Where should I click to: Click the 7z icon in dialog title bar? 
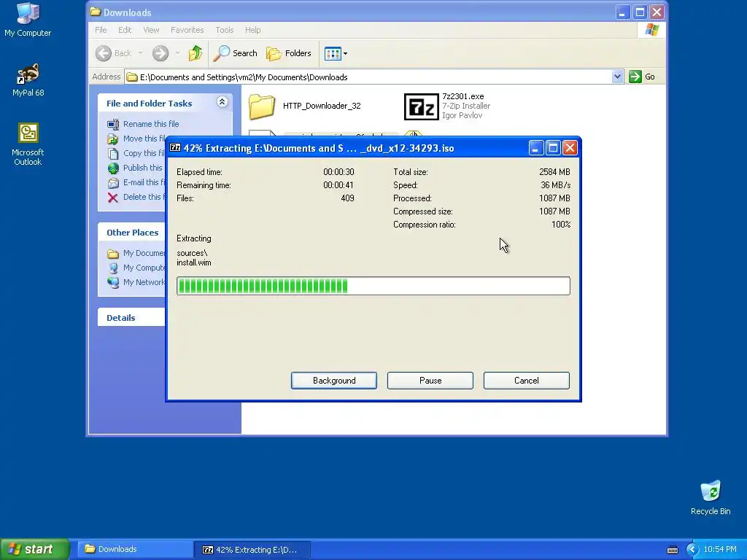coord(175,147)
